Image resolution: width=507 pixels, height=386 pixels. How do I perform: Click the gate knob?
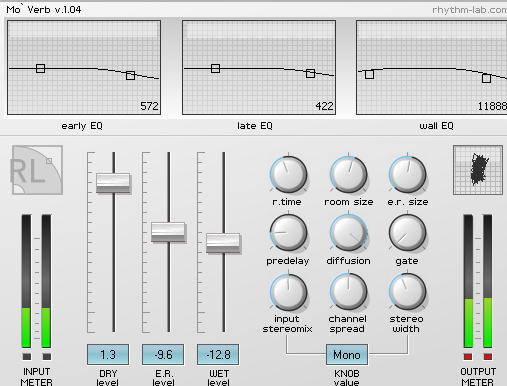(407, 233)
